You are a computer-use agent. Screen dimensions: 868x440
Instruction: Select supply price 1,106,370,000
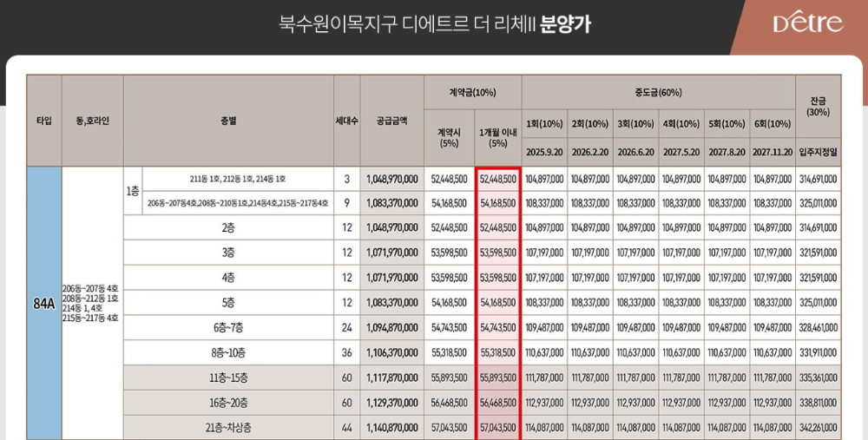click(392, 352)
